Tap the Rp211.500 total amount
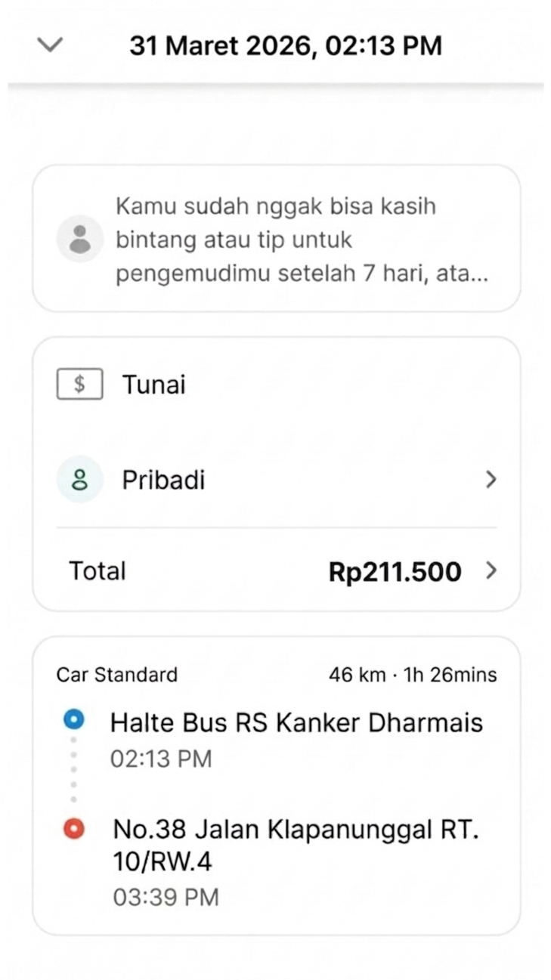The height and width of the screenshot is (980, 551). coord(395,572)
